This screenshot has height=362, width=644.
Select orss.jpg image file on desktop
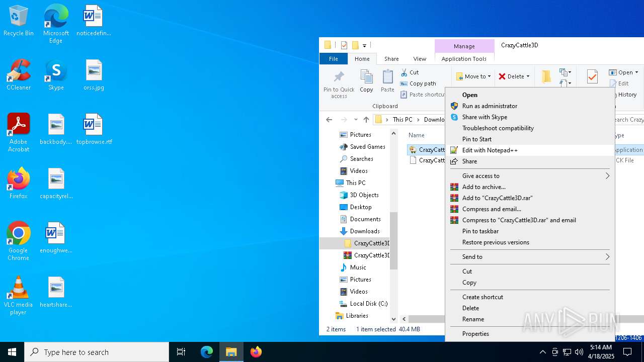(x=94, y=75)
